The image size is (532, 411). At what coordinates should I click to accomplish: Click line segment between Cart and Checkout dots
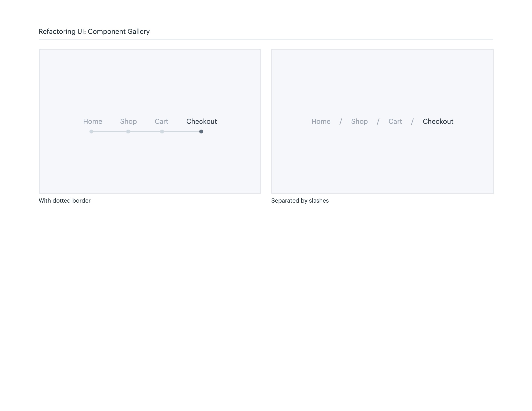point(181,132)
